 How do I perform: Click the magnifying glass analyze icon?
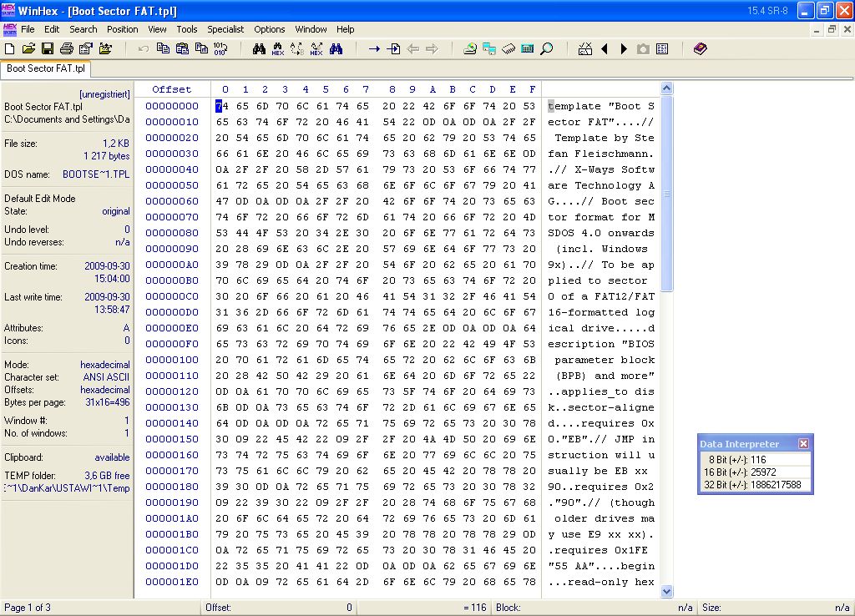(x=546, y=49)
